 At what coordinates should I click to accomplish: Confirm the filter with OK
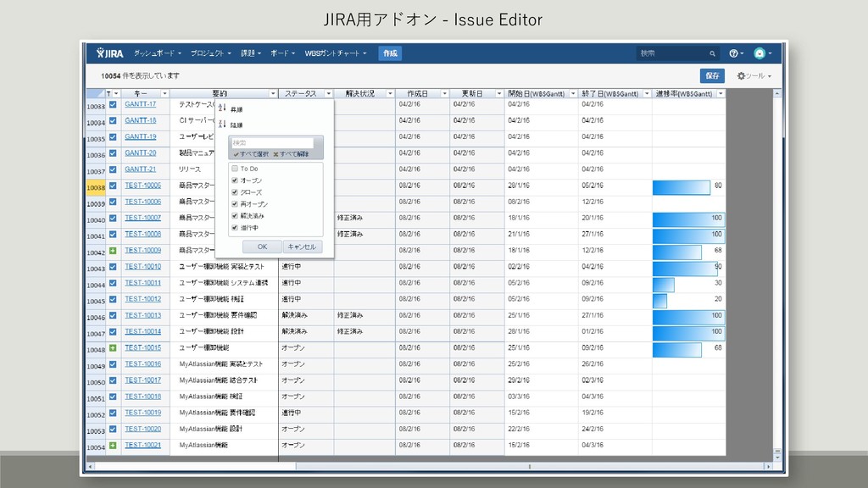(263, 247)
